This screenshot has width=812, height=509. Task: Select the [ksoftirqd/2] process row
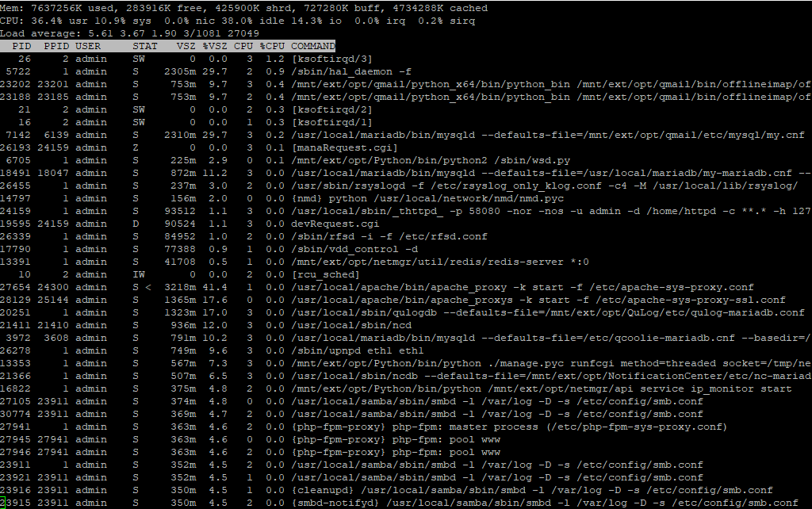[x=406, y=109]
